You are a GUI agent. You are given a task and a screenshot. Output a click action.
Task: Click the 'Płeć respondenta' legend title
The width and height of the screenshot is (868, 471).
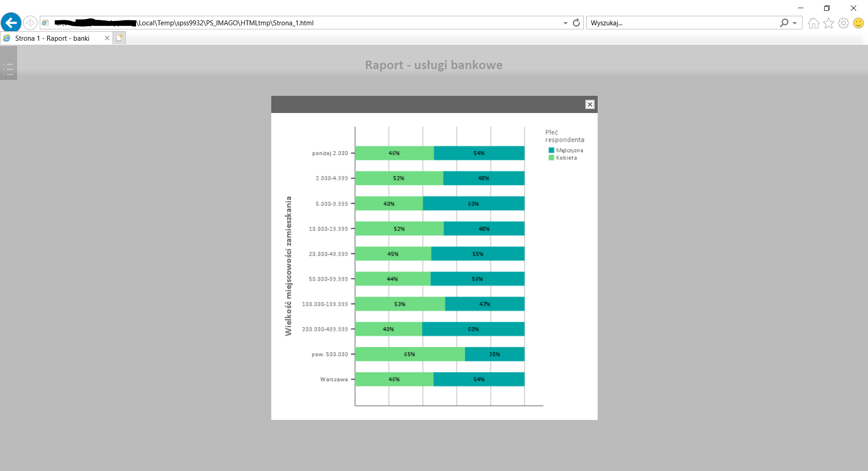(565, 136)
